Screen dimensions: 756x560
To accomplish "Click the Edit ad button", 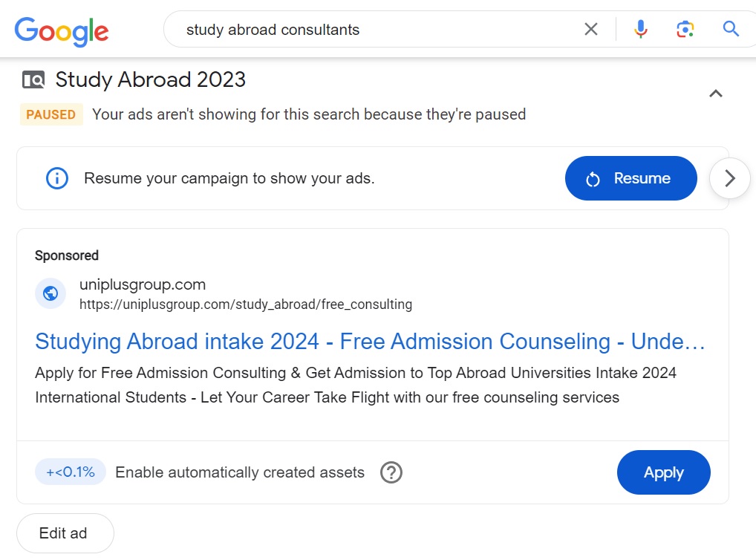I will tap(64, 533).
